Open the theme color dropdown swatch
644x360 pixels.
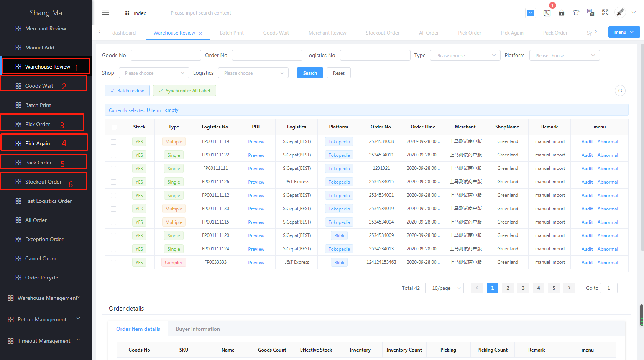(x=531, y=13)
